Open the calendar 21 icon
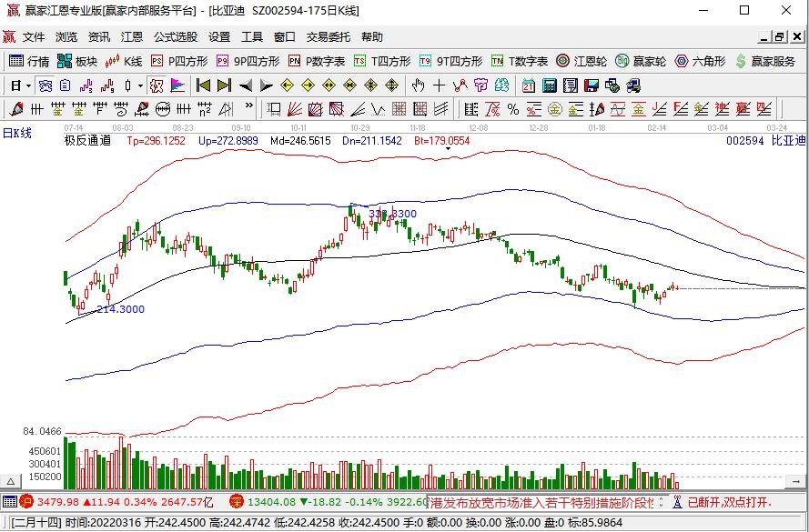The width and height of the screenshot is (809, 532). [x=529, y=85]
